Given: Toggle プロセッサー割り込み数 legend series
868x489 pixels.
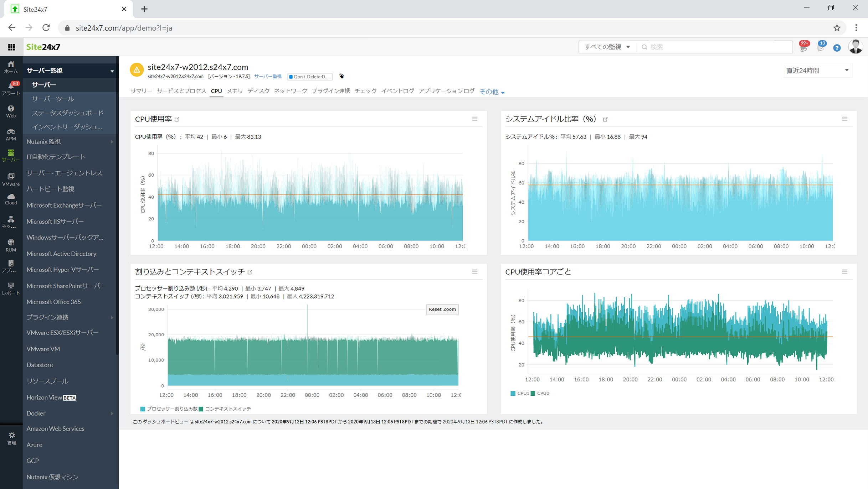Looking at the screenshot, I should [169, 409].
